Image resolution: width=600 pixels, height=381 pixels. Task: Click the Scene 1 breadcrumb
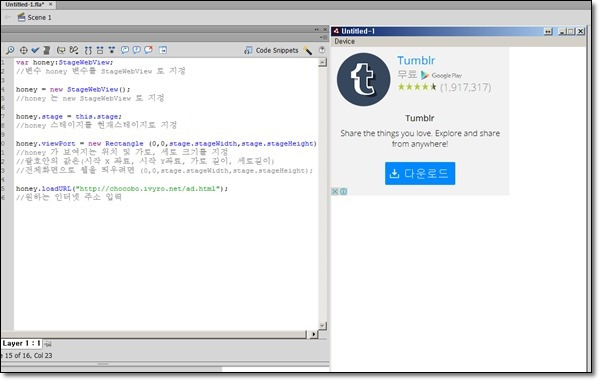[x=34, y=17]
